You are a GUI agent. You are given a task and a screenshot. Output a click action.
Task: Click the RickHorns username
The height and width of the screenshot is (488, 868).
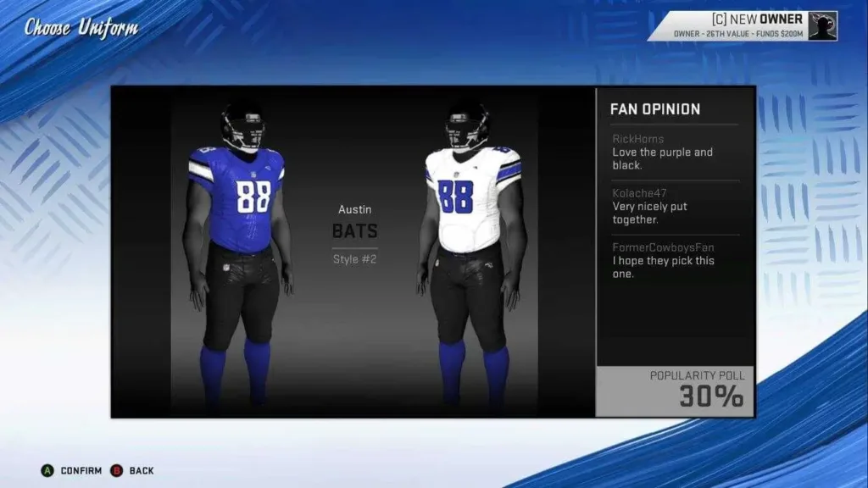pos(637,139)
